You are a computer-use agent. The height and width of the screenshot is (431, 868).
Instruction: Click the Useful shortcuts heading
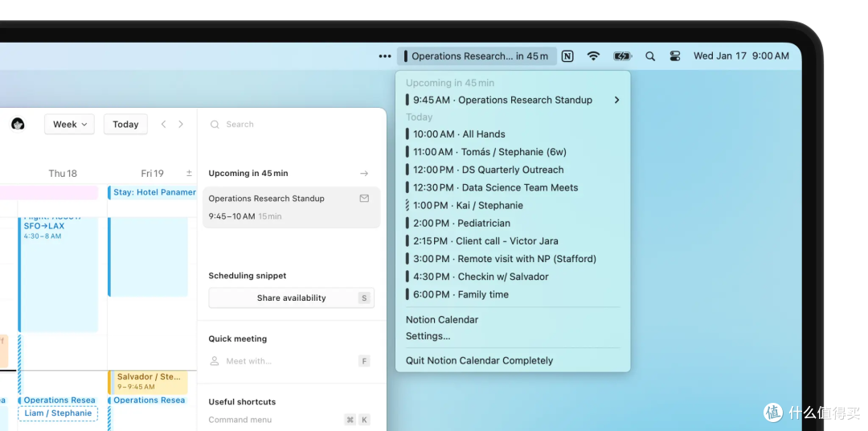(x=242, y=401)
